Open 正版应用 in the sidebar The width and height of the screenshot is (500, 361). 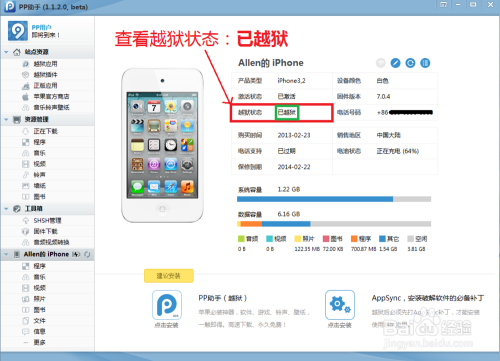(45, 86)
